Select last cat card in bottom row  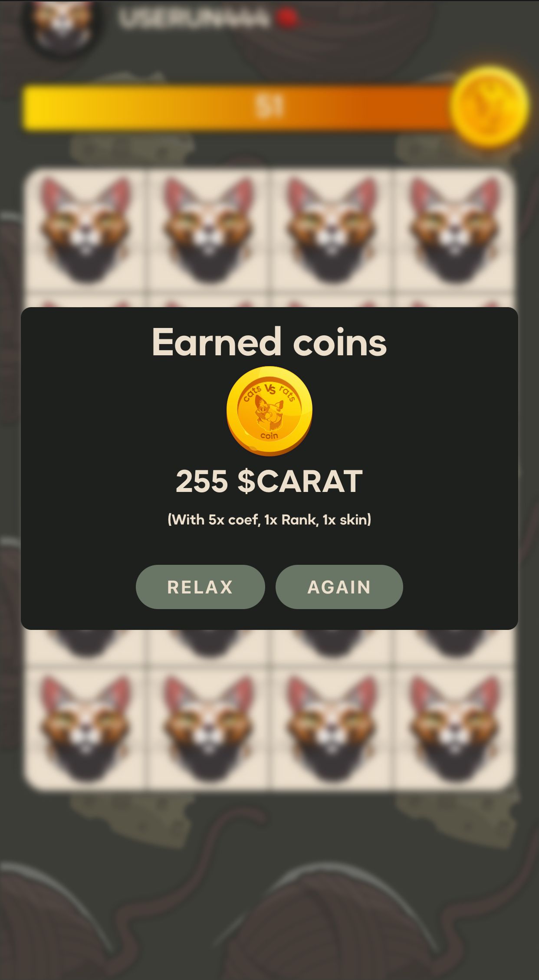tap(455, 729)
